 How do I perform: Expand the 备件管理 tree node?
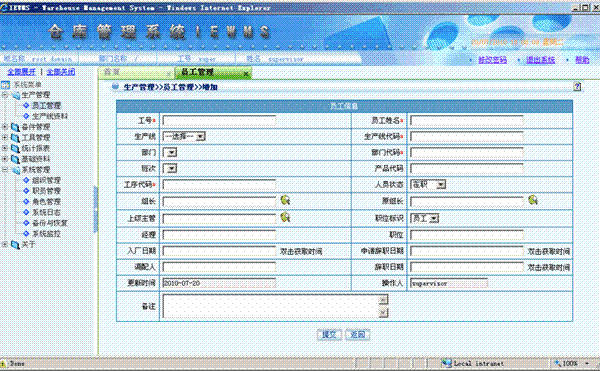[5, 127]
